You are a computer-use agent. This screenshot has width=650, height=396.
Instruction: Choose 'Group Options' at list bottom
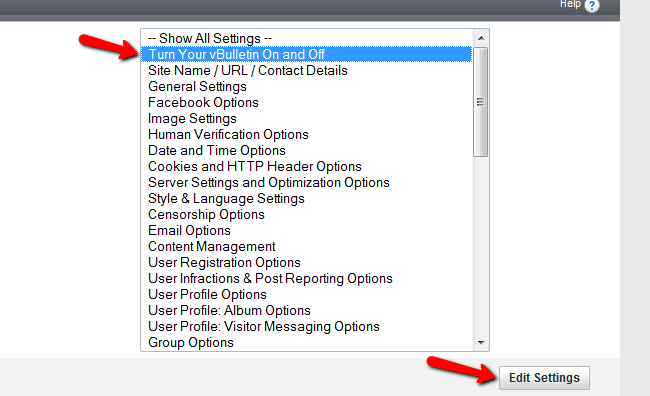pyautogui.click(x=306, y=343)
